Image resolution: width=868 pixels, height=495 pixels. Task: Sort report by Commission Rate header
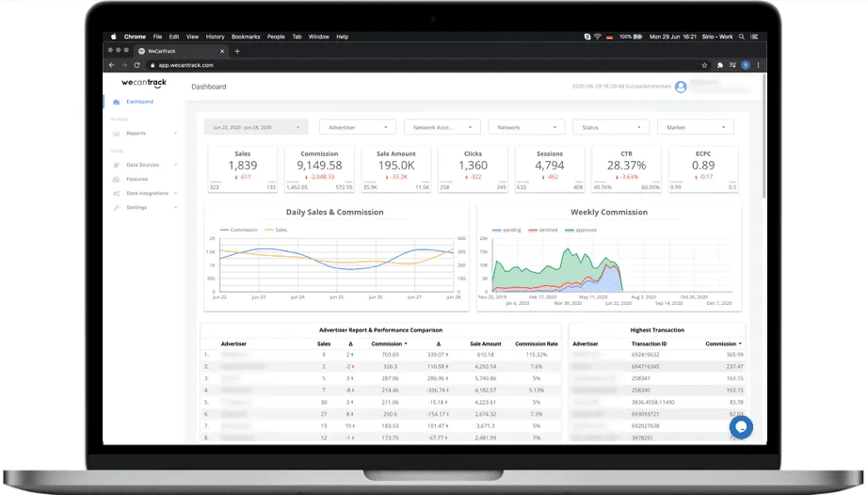(537, 343)
